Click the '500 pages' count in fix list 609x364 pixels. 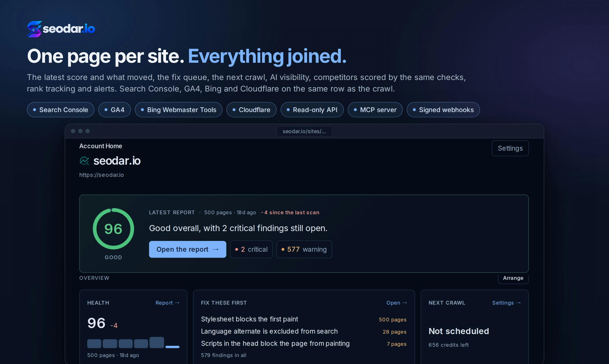point(393,320)
